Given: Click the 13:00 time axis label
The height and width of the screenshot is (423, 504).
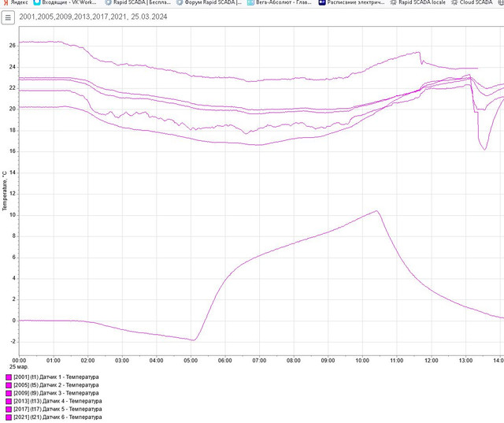Looking at the screenshot, I should click(465, 361).
